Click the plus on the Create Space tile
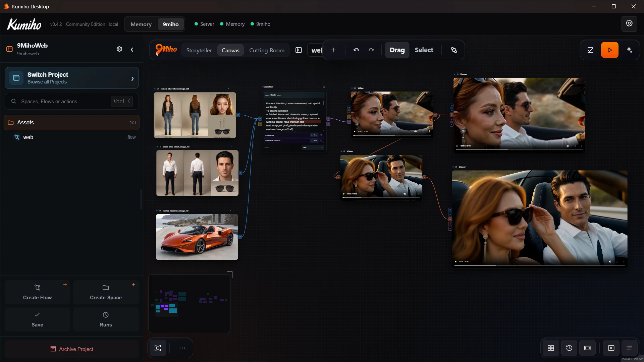The width and height of the screenshot is (644, 362). pyautogui.click(x=133, y=285)
